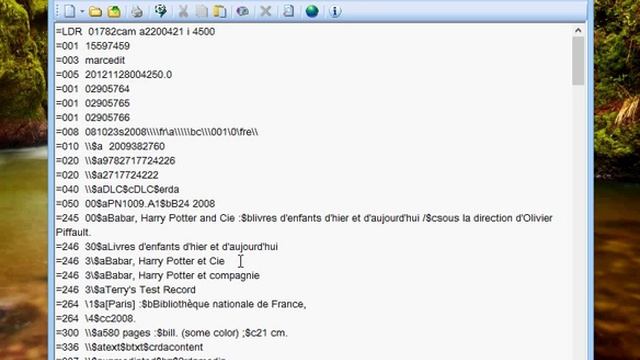Image resolution: width=640 pixels, height=360 pixels.
Task: Click the toolbar grip handle
Action: point(58,11)
